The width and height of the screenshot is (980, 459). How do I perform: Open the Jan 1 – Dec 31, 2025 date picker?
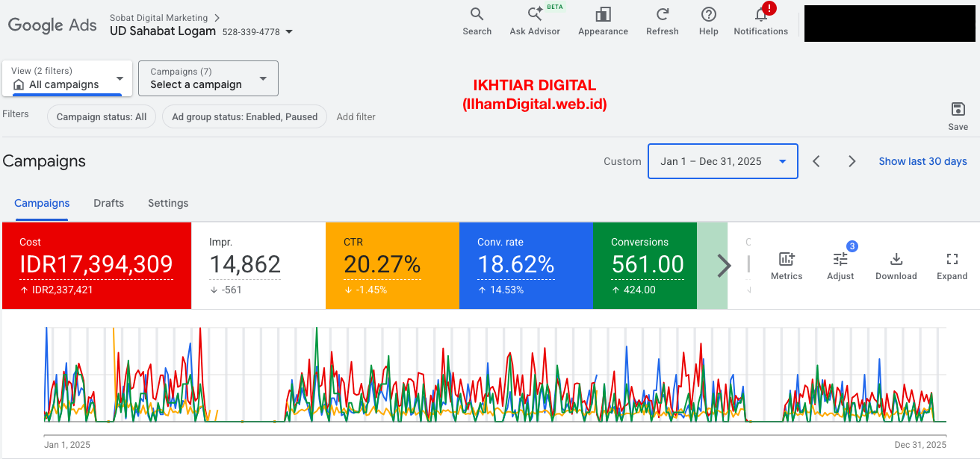[x=723, y=161]
